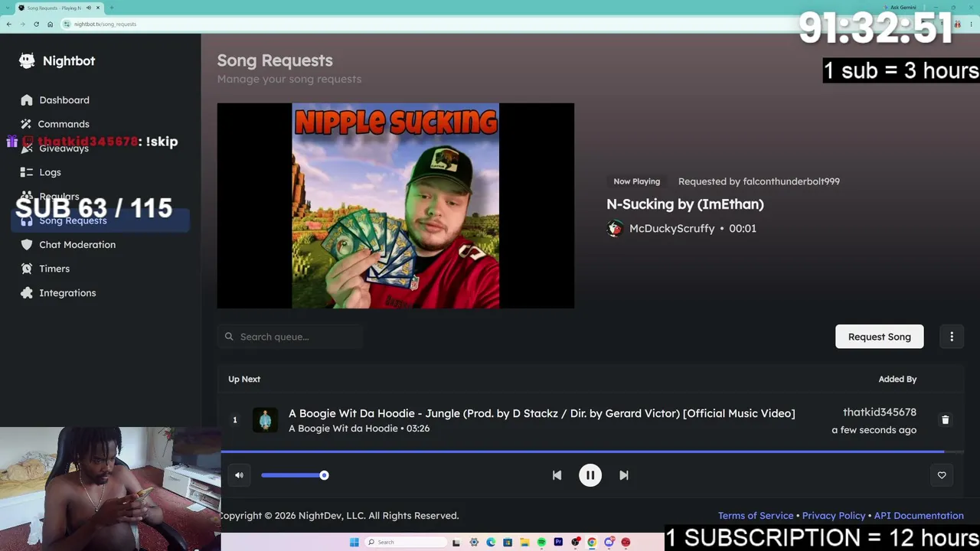Click the browser home button
Viewport: 980px width, 551px height.
tap(51, 24)
